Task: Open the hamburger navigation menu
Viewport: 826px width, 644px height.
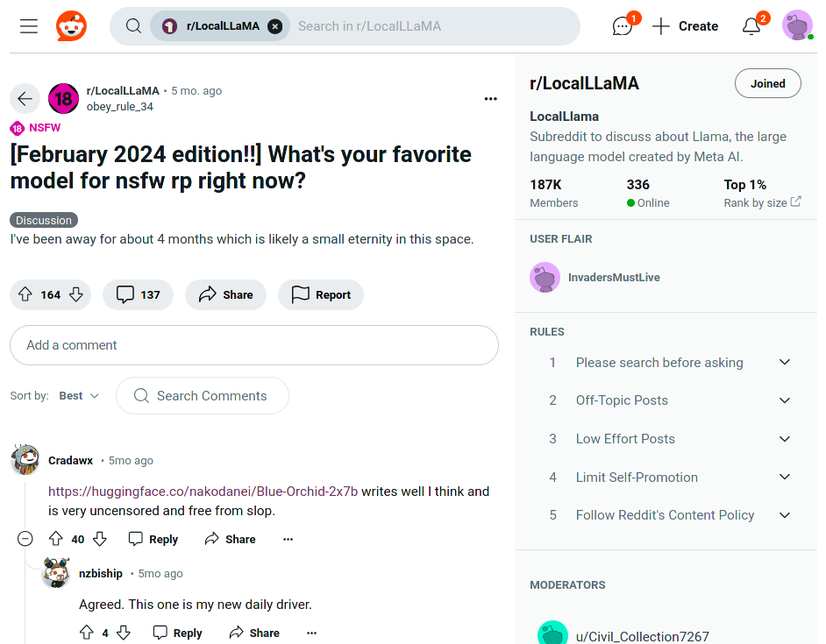Action: pos(29,26)
